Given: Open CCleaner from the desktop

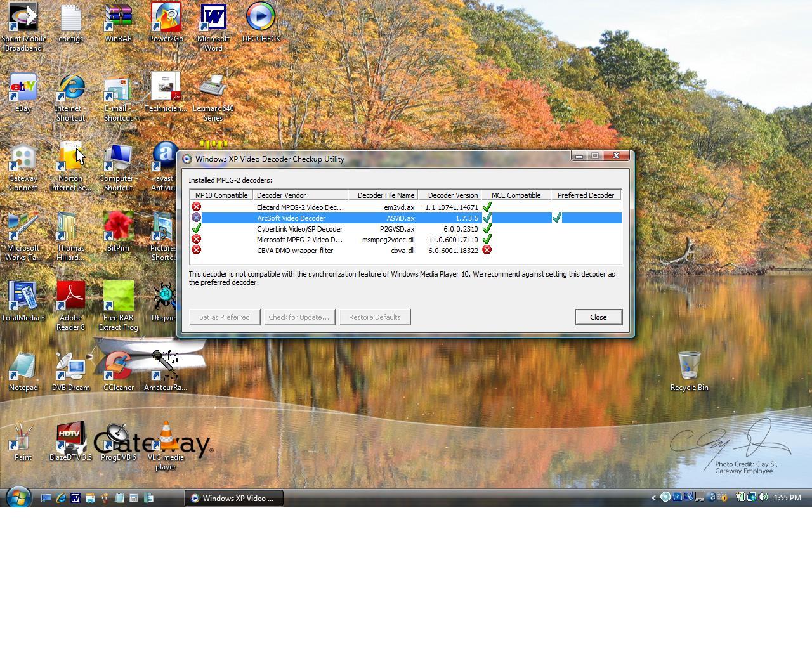Looking at the screenshot, I should point(118,368).
